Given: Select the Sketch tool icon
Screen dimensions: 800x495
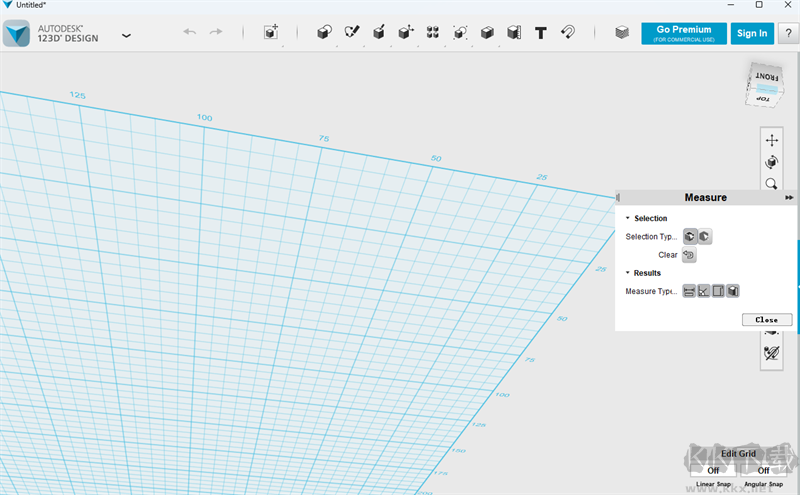Looking at the screenshot, I should click(x=352, y=33).
